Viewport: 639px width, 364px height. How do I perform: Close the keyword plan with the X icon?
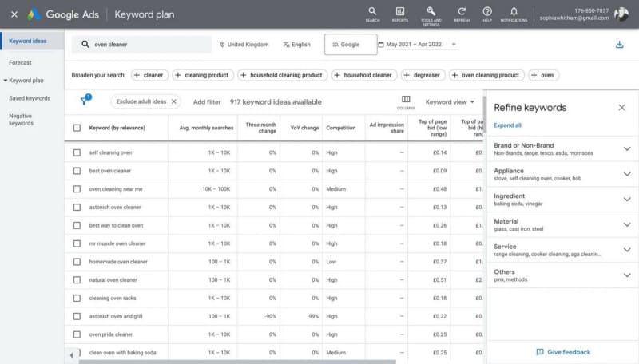pos(14,14)
